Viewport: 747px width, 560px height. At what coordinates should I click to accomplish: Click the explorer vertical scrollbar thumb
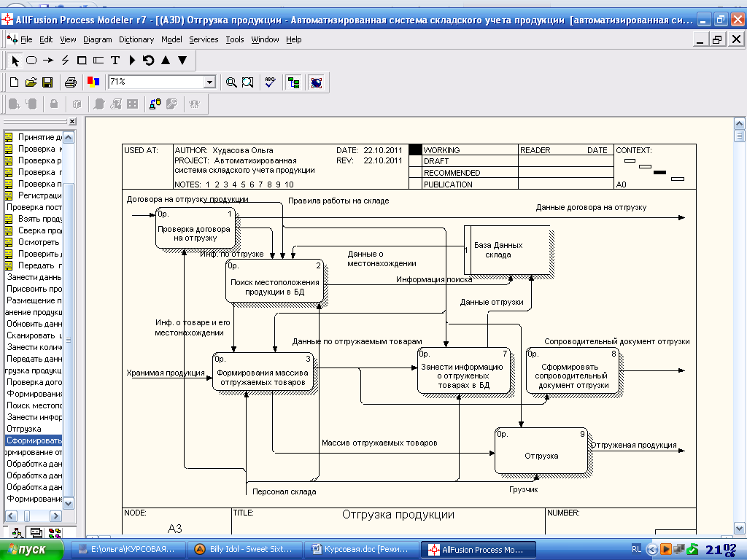[x=69, y=339]
